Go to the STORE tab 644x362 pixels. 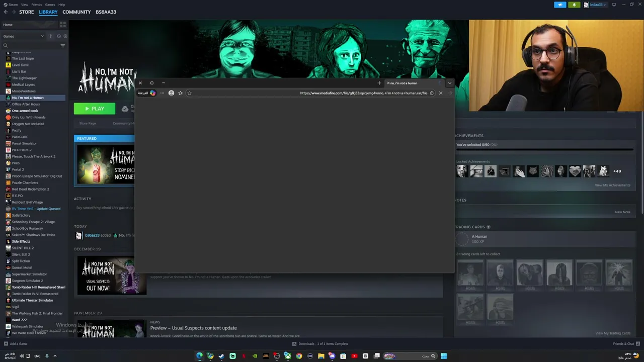[x=26, y=12]
